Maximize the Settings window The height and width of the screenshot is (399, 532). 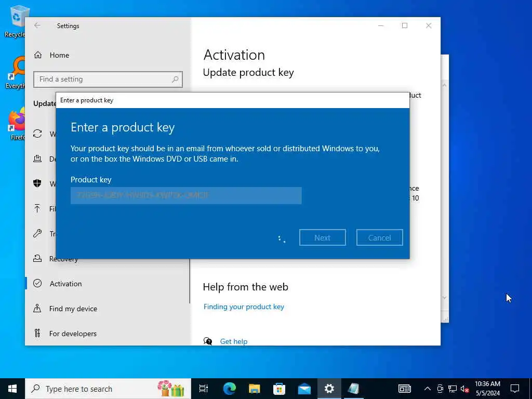click(404, 25)
